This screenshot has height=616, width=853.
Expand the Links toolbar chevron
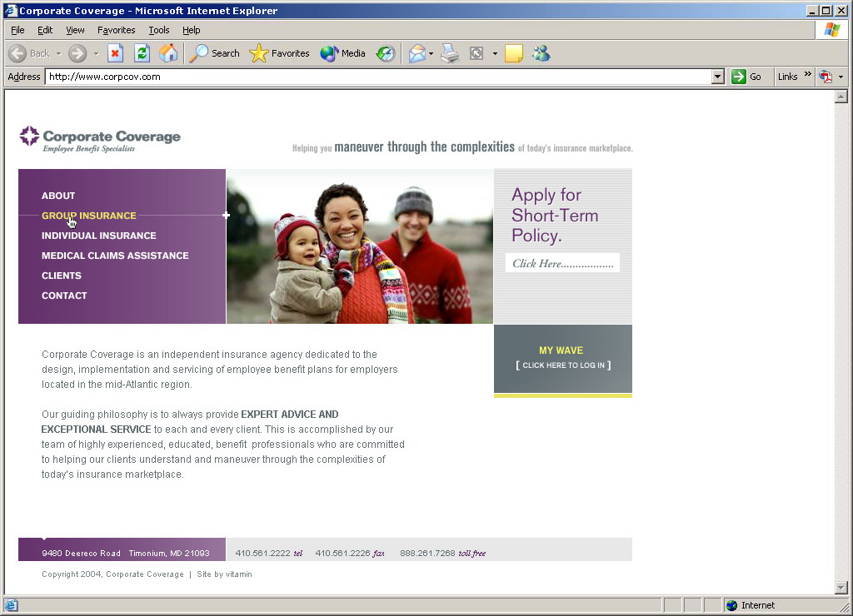click(x=807, y=75)
